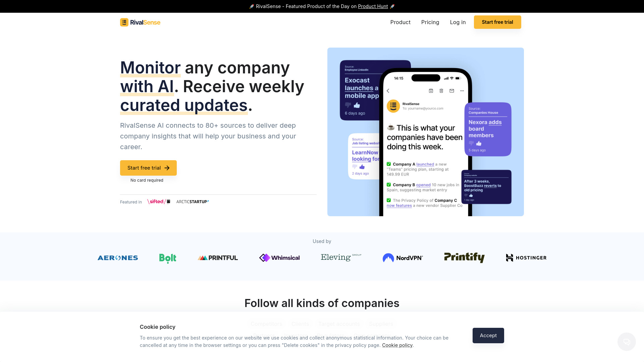The height and width of the screenshot is (362, 644).
Task: Click the NordVPN company logo
Action: pos(402,258)
